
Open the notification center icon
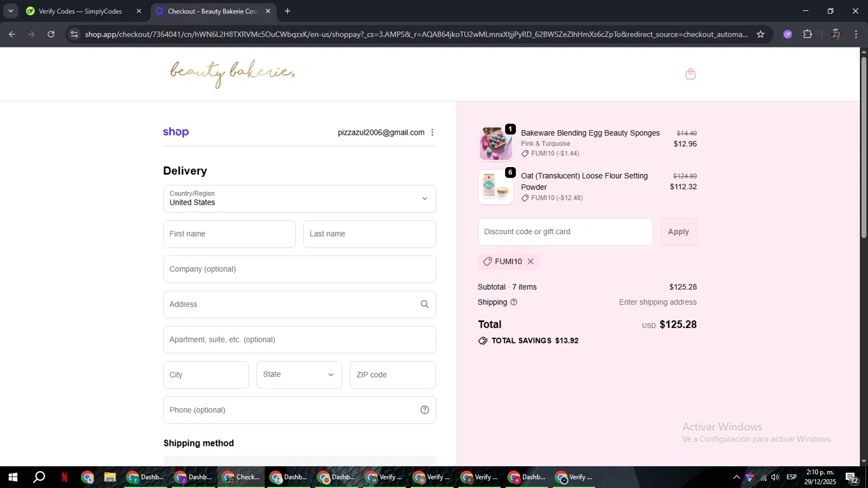pyautogui.click(x=852, y=478)
